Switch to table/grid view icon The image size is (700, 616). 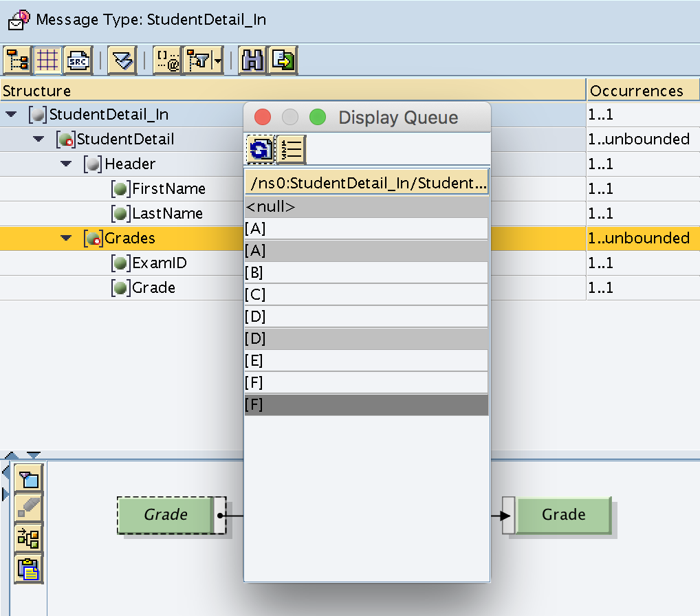pos(47,60)
